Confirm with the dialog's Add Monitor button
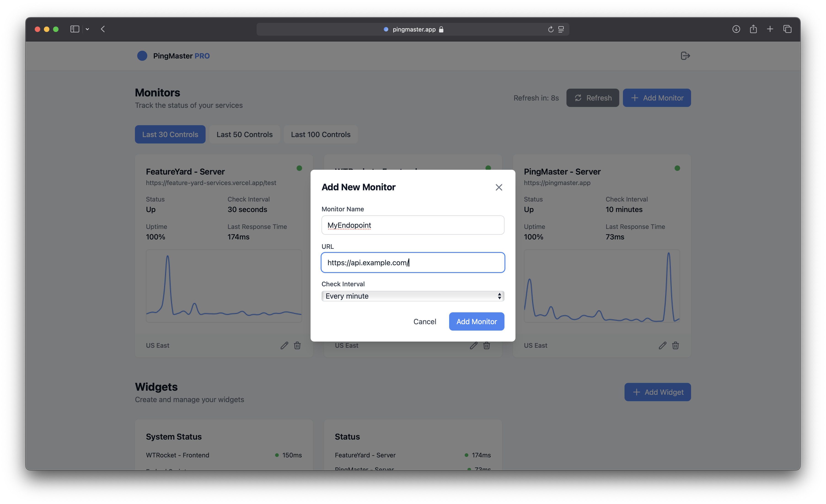Viewport: 826px width, 504px height. pos(476,321)
